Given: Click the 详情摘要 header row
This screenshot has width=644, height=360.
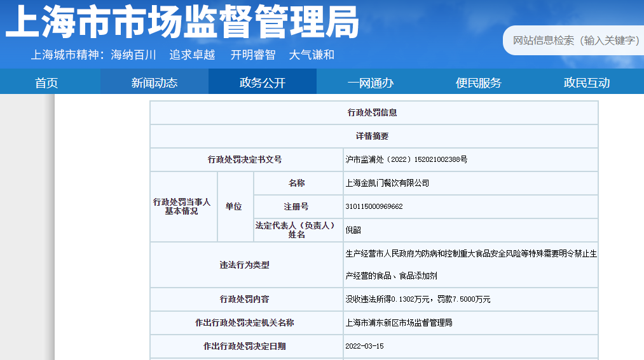Looking at the screenshot, I should tap(374, 136).
